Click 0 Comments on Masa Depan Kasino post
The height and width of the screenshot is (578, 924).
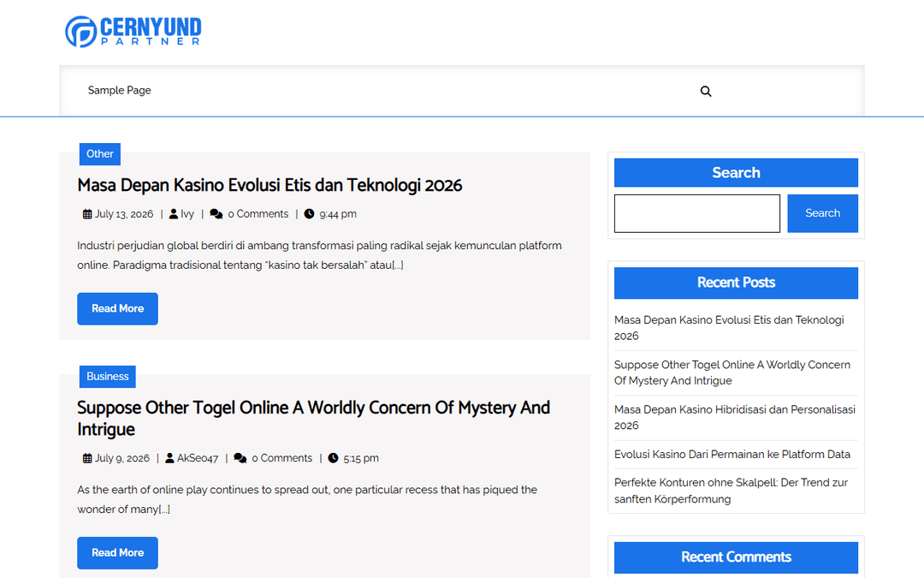pos(258,214)
